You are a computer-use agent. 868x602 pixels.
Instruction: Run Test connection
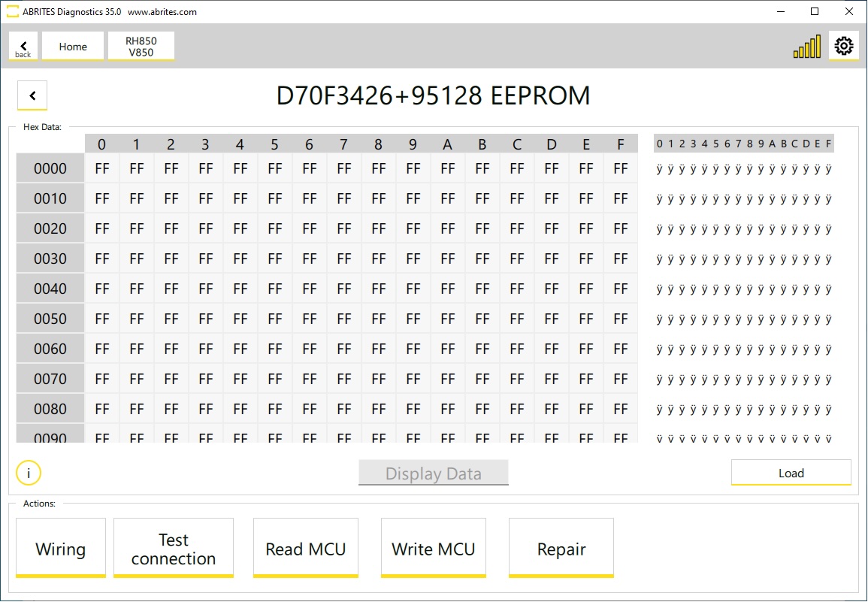point(174,549)
